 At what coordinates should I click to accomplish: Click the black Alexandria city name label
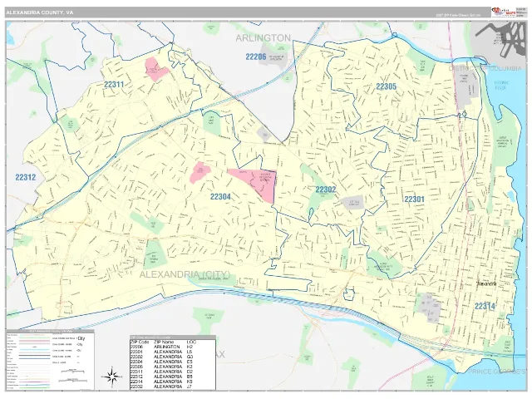point(486,283)
